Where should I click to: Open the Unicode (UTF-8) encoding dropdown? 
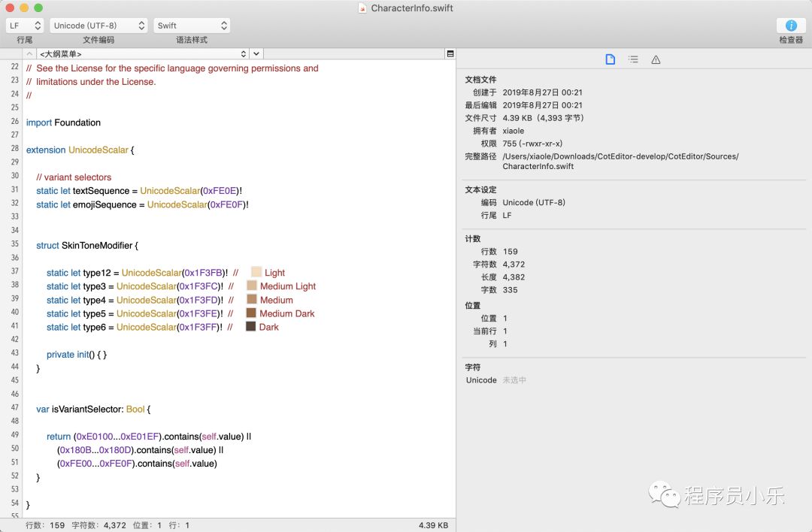click(98, 26)
